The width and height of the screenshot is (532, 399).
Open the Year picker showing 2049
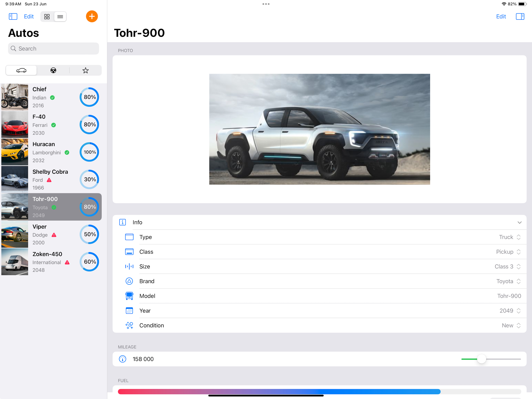coord(510,310)
